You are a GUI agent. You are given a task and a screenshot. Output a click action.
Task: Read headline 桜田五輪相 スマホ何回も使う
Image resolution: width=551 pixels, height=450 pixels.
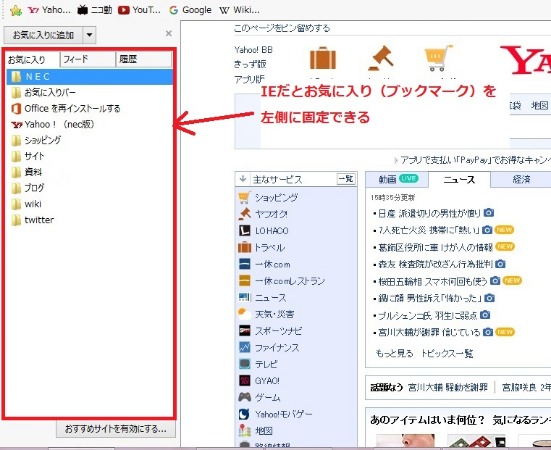click(x=433, y=282)
